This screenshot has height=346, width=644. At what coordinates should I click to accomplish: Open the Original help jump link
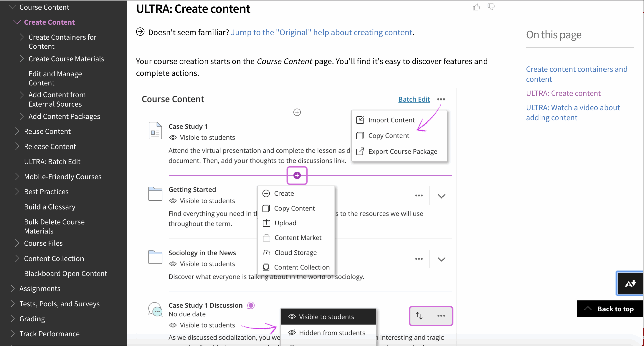point(321,32)
